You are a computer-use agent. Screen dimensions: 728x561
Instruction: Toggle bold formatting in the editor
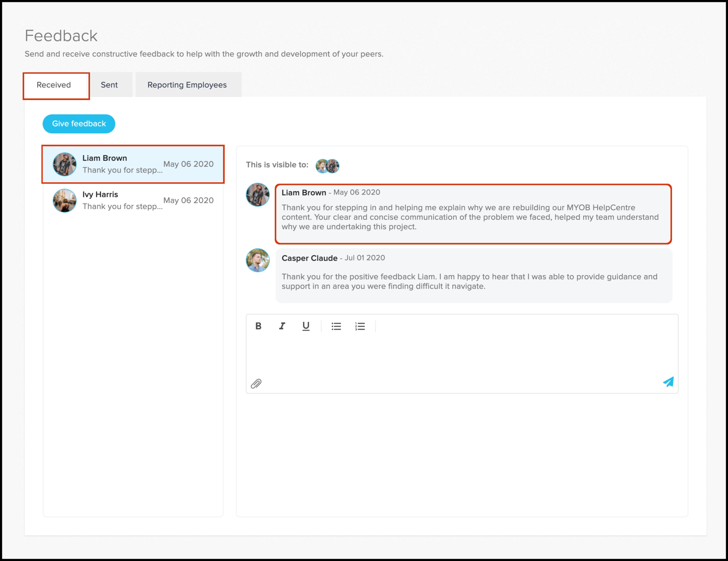pos(258,326)
